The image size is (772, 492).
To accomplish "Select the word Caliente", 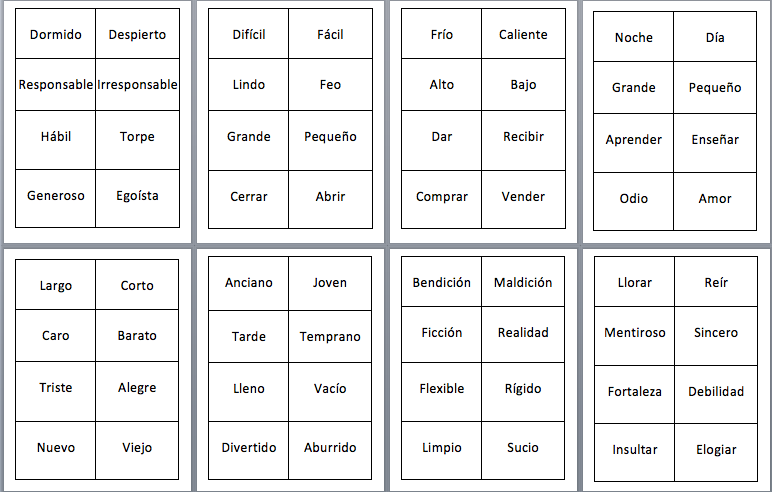I will pos(523,35).
